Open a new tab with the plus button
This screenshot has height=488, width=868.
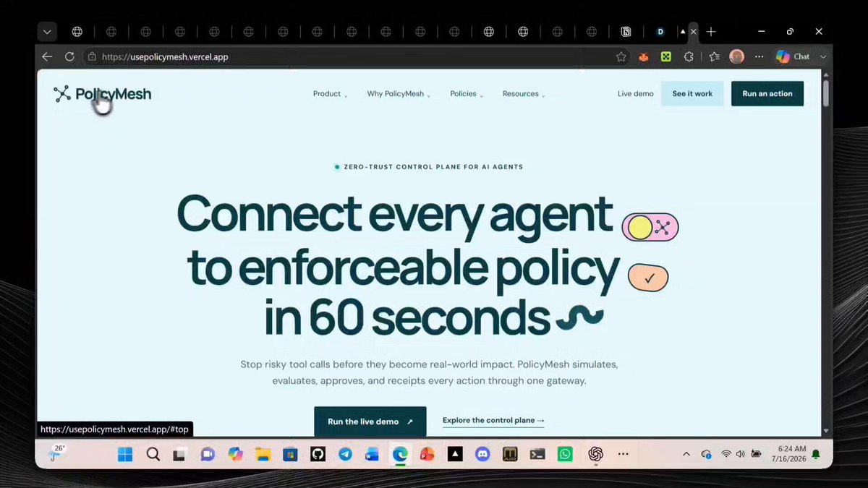[x=711, y=32]
